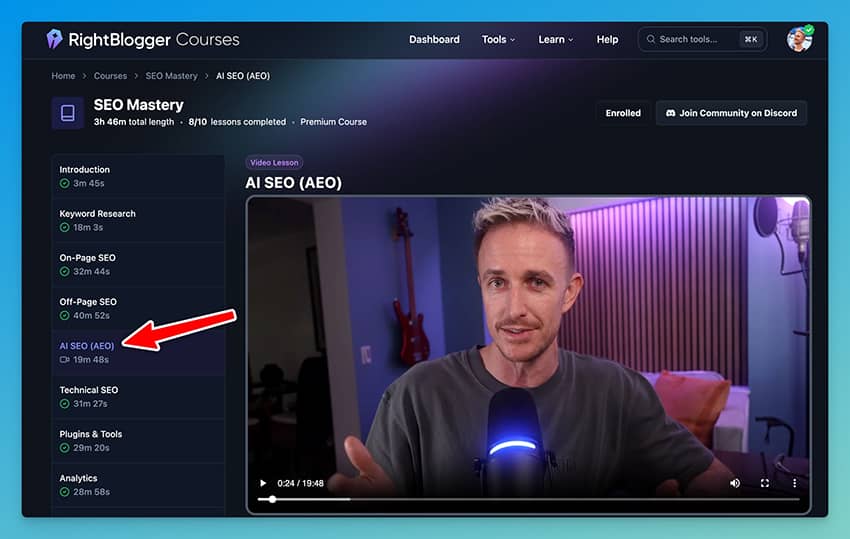Viewport: 850px width, 539px height.
Task: Expand the Tools dropdown menu
Action: coord(498,40)
